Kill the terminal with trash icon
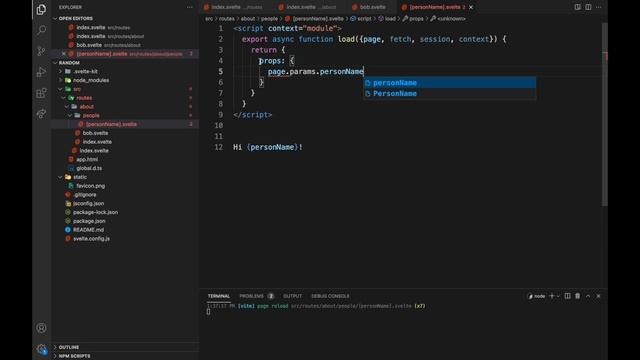 click(578, 296)
